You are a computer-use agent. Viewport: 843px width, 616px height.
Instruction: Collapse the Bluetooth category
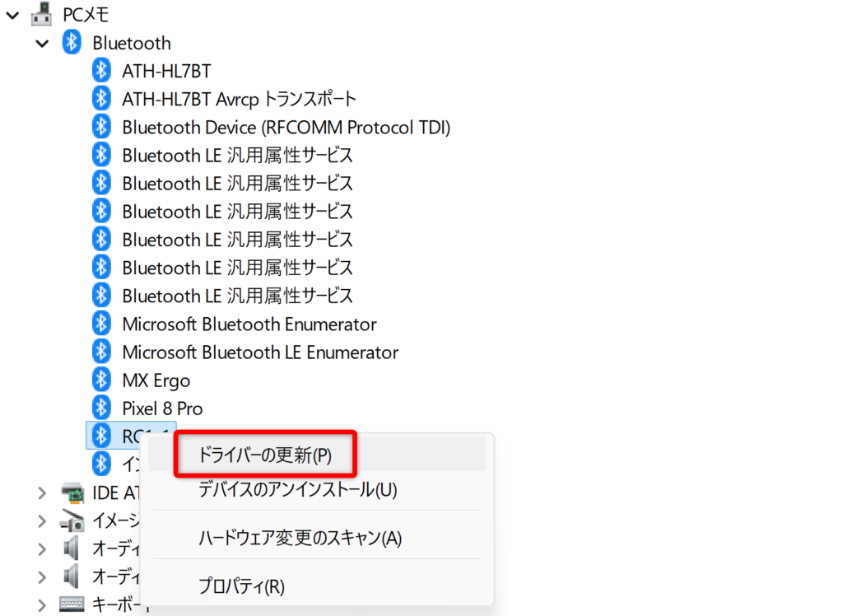(42, 44)
